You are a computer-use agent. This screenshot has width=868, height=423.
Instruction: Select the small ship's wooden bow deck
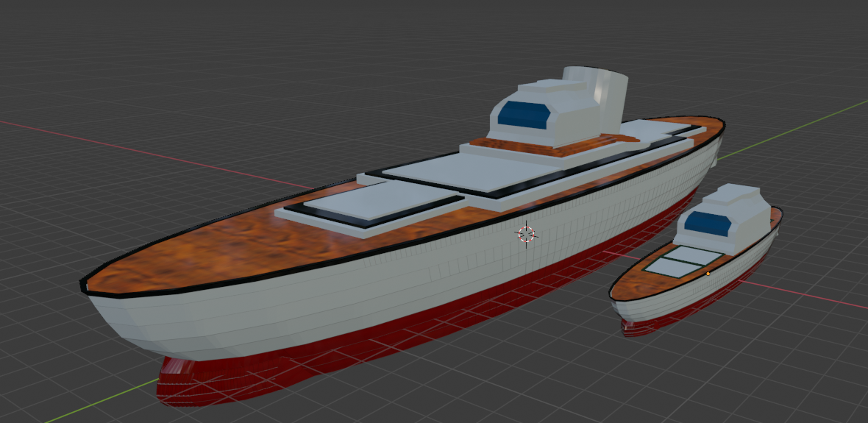[x=634, y=285]
